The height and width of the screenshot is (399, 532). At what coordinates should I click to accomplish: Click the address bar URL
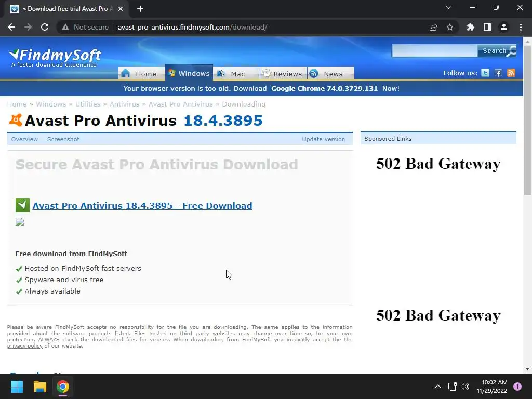click(x=192, y=27)
